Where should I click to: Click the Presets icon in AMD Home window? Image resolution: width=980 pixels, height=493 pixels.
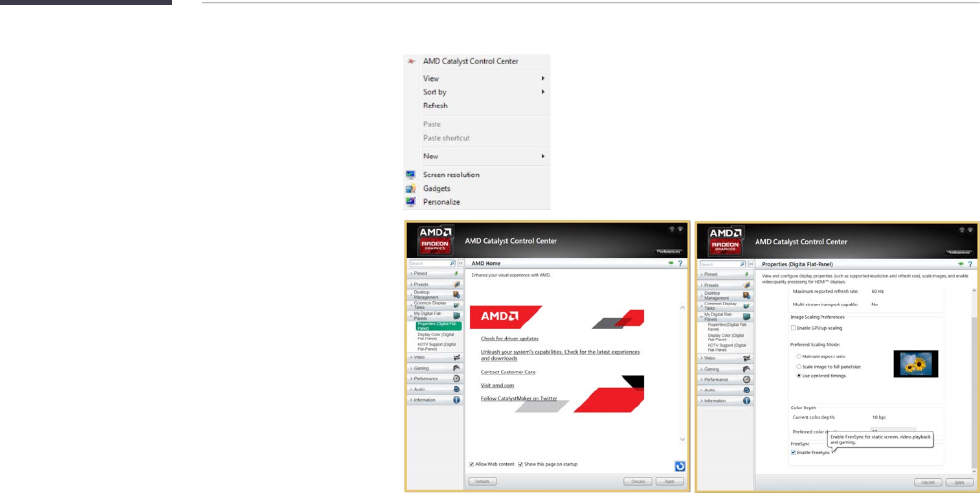[456, 284]
